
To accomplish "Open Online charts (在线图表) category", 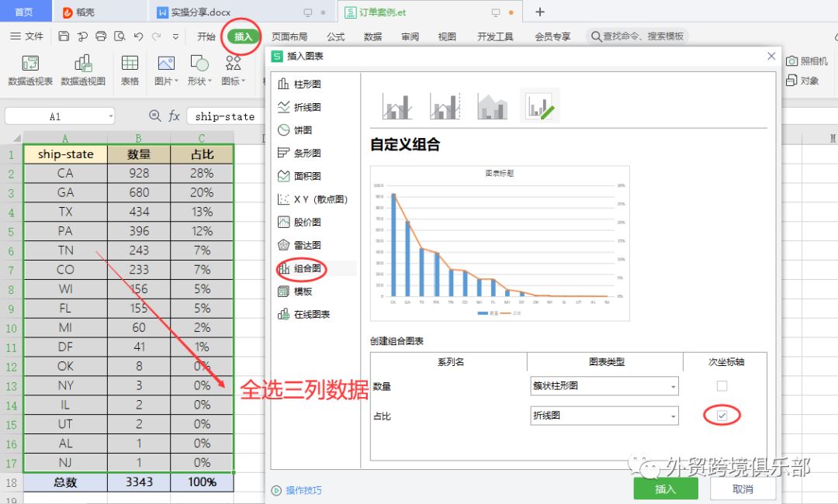I will tap(303, 314).
